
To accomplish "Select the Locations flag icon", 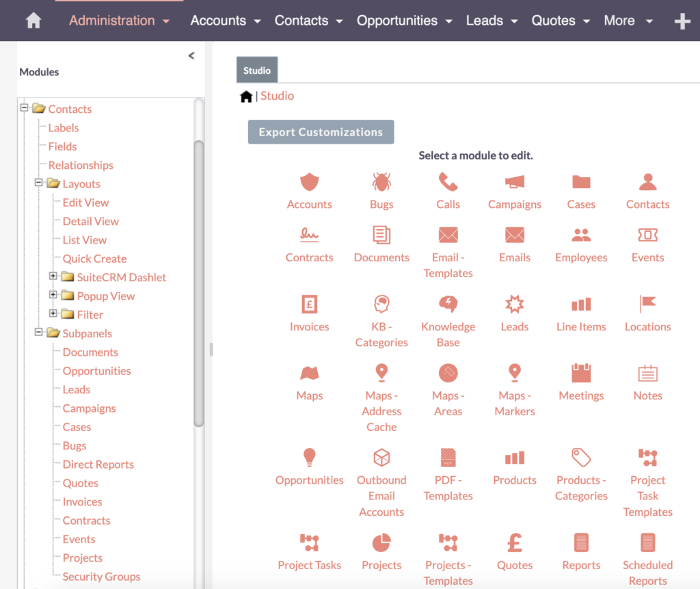I will pyautogui.click(x=648, y=304).
